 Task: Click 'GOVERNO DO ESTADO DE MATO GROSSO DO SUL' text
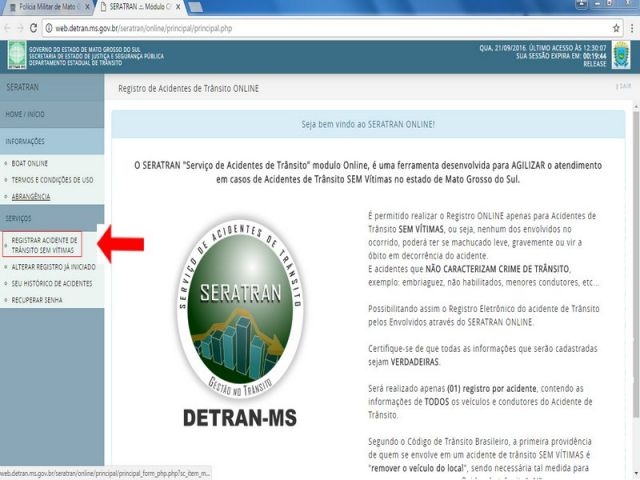(x=84, y=49)
